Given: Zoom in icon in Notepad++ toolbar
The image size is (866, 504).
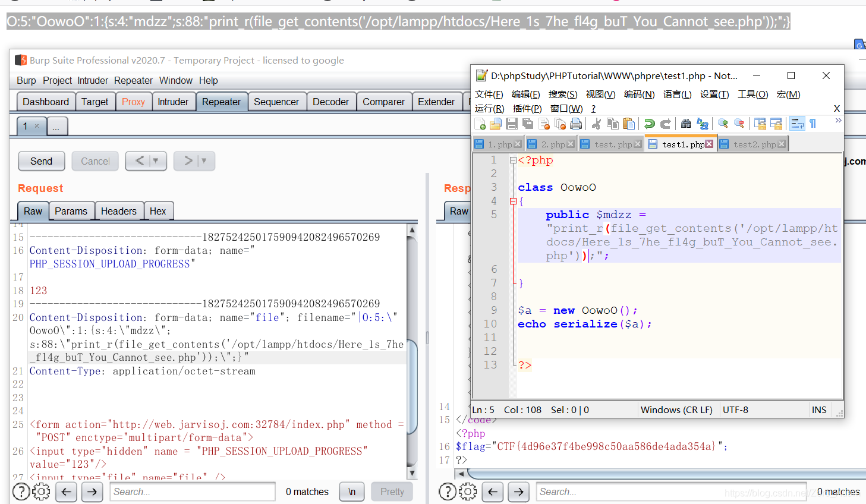Looking at the screenshot, I should pyautogui.click(x=723, y=124).
